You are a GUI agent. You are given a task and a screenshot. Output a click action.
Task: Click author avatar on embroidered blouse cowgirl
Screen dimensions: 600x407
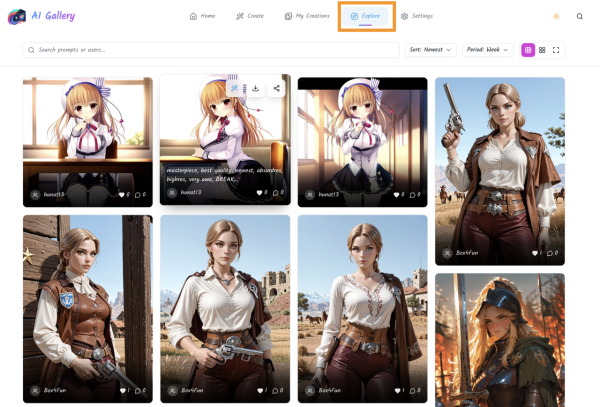[310, 391]
